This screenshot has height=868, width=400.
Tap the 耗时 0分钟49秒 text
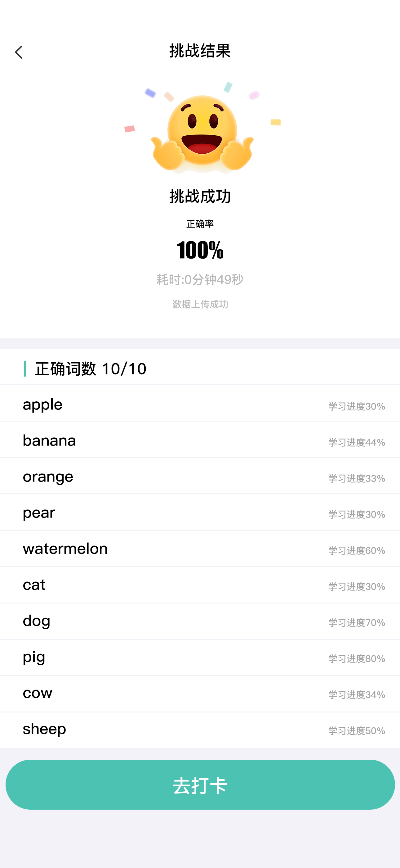200,279
